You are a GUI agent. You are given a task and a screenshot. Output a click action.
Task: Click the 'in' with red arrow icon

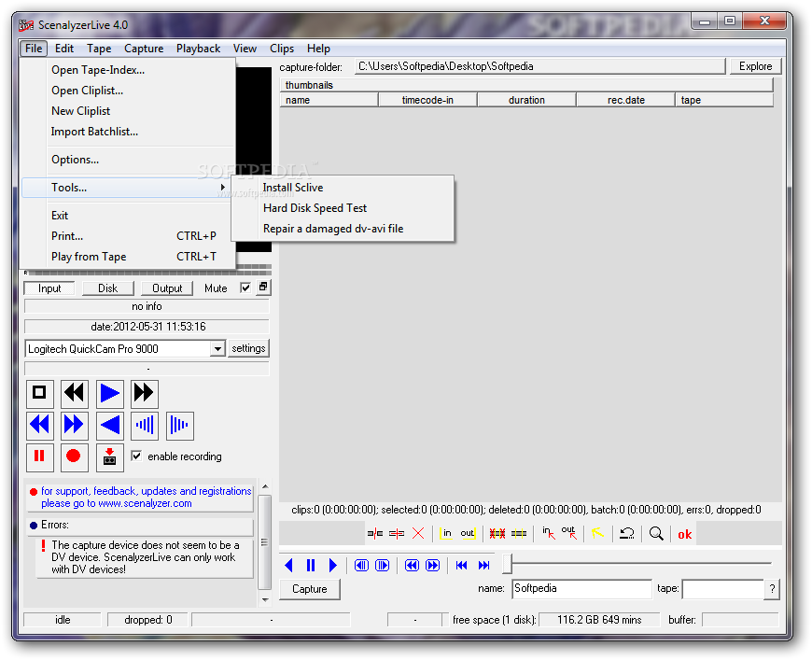click(549, 533)
